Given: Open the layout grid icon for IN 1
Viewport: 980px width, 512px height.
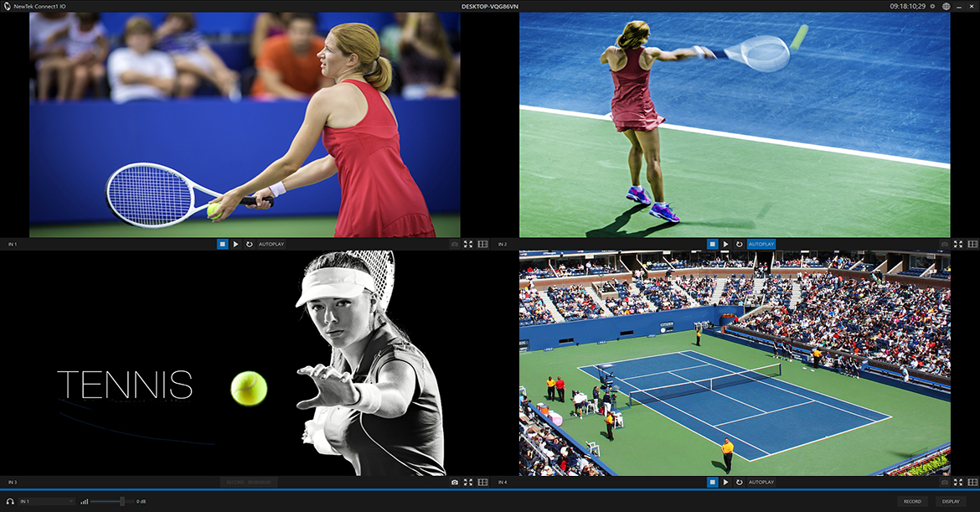Looking at the screenshot, I should click(482, 244).
